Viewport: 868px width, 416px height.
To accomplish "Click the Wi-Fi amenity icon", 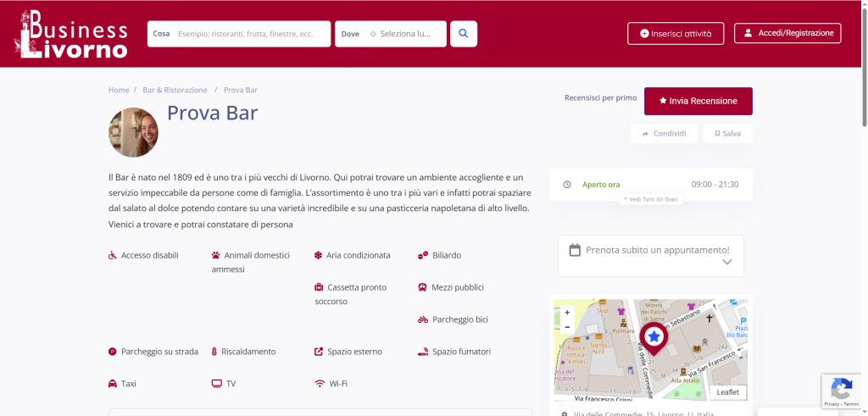I will [x=320, y=384].
